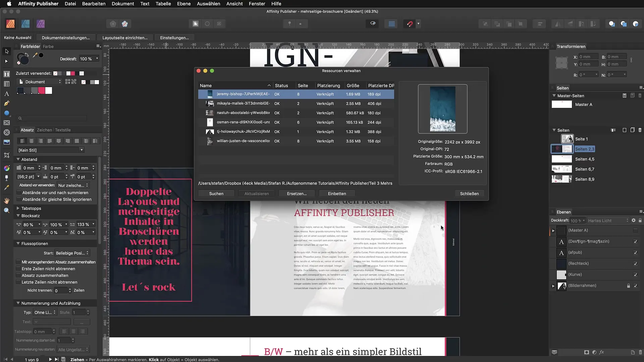644x362 pixels.
Task: Select mikayla-mallek resource row
Action: point(296,104)
